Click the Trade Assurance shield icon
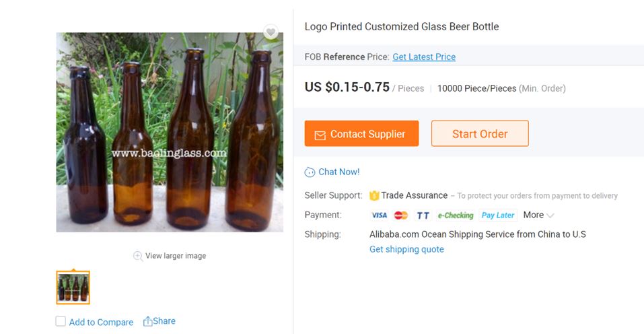644x334 pixels. (x=374, y=195)
